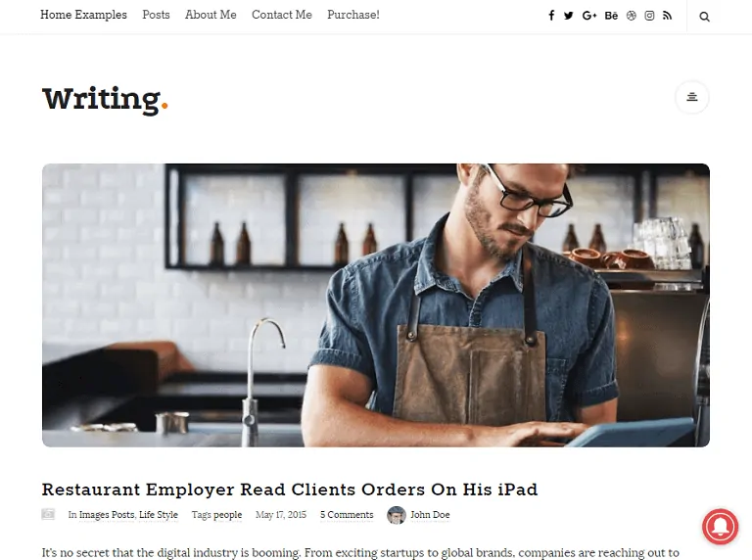Open the Google Plus social icon

point(589,16)
